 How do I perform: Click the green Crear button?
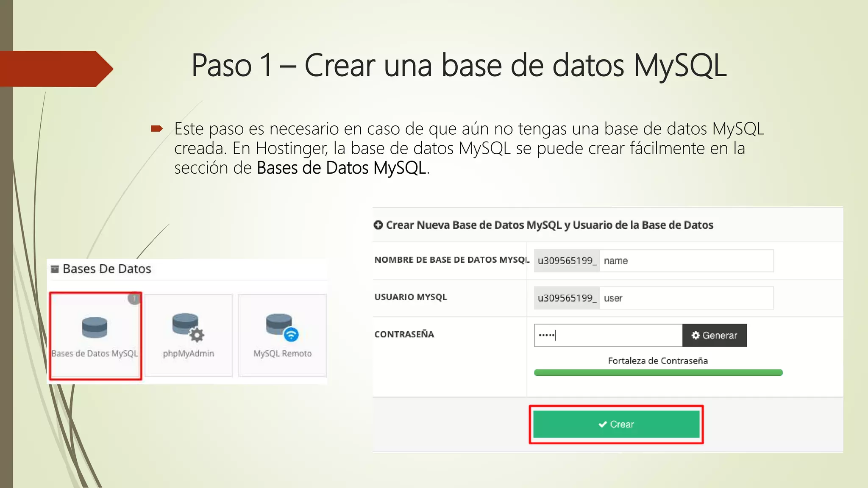616,424
